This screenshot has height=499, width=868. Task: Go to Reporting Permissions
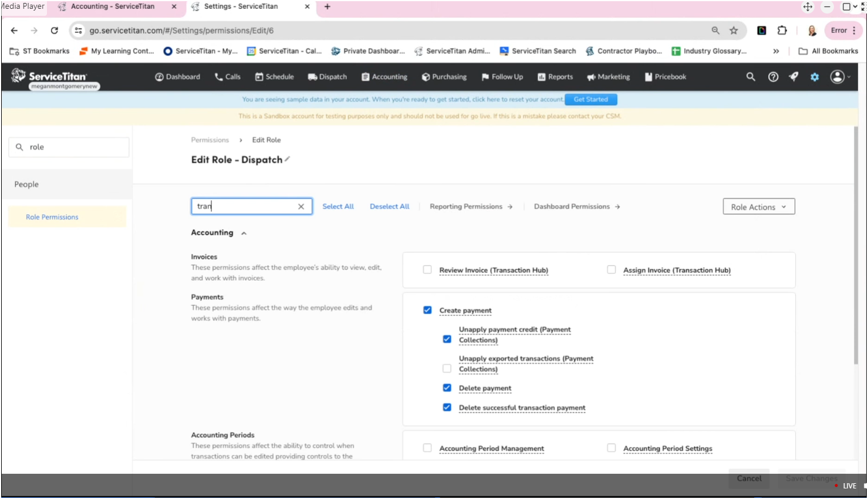coord(471,207)
